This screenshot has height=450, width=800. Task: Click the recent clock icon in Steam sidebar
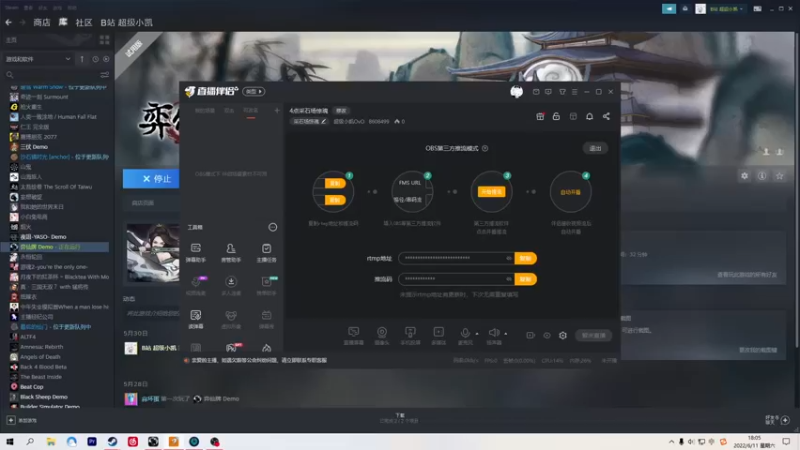tap(95, 59)
